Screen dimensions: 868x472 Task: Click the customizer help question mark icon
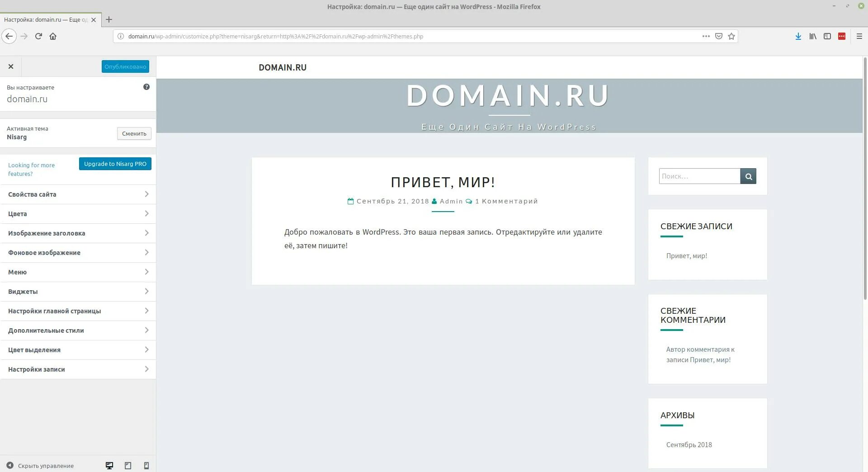pyautogui.click(x=146, y=87)
